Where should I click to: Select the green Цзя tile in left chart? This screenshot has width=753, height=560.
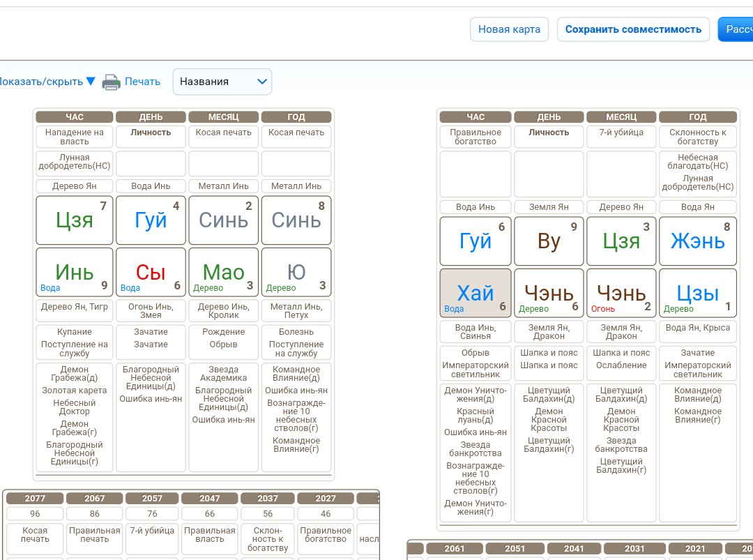point(75,220)
